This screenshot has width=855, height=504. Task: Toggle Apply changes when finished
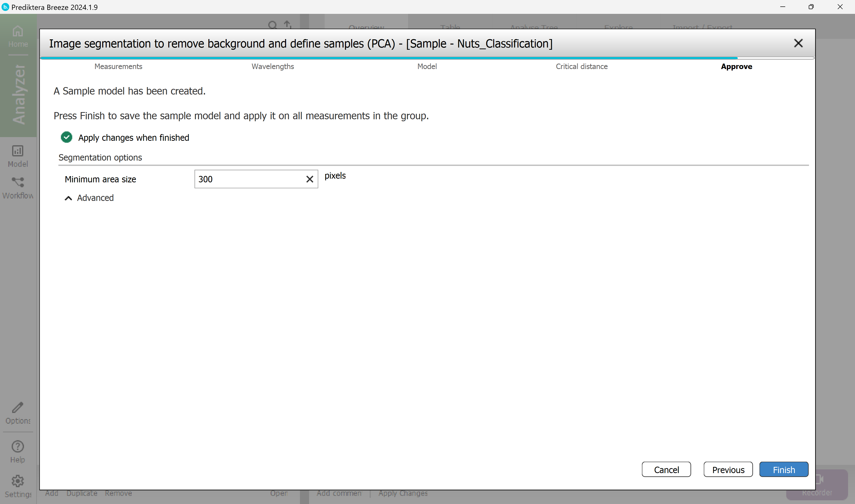tap(67, 137)
